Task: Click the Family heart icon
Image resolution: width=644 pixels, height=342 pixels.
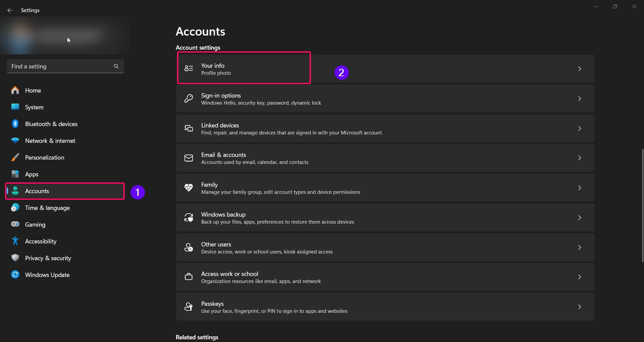Action: coord(189,188)
